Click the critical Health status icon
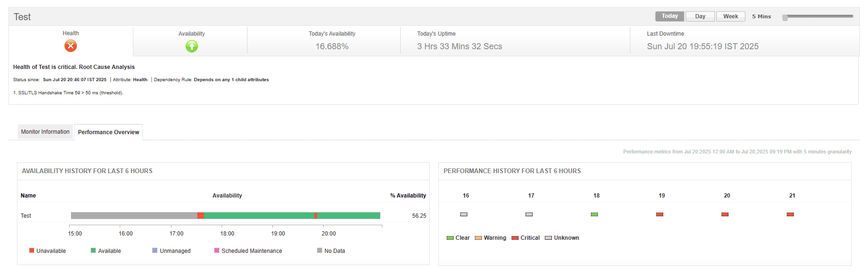The image size is (868, 274). tap(70, 46)
